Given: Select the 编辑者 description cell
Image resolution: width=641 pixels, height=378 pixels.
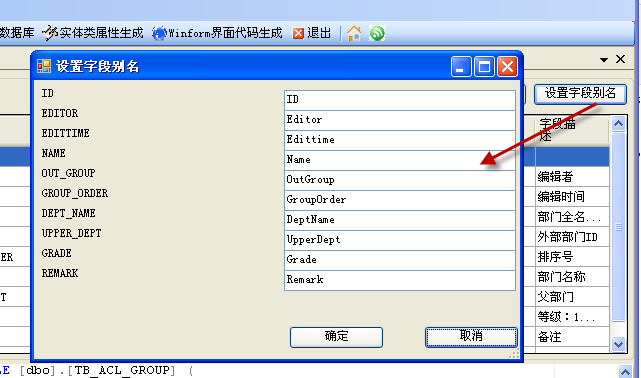Looking at the screenshot, I should [x=572, y=177].
